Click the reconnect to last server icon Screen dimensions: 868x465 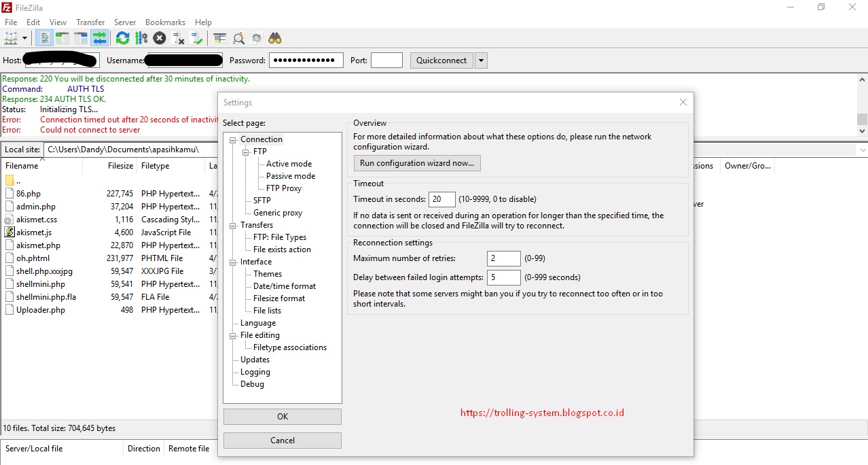[196, 38]
